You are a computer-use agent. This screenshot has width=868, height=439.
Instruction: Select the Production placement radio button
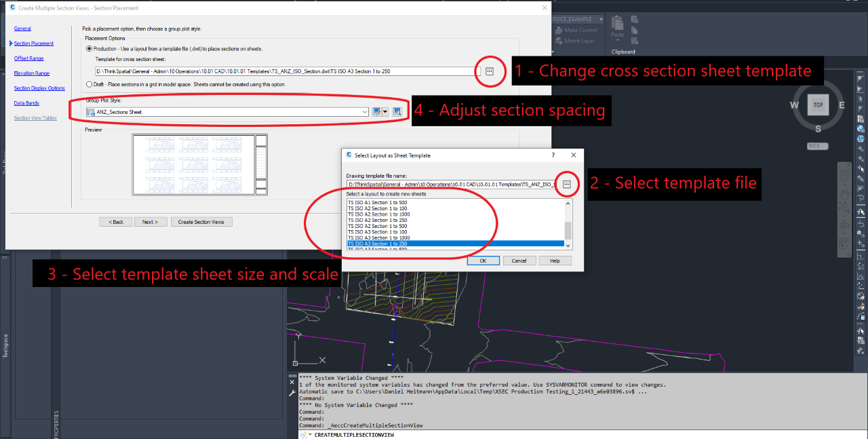(89, 49)
